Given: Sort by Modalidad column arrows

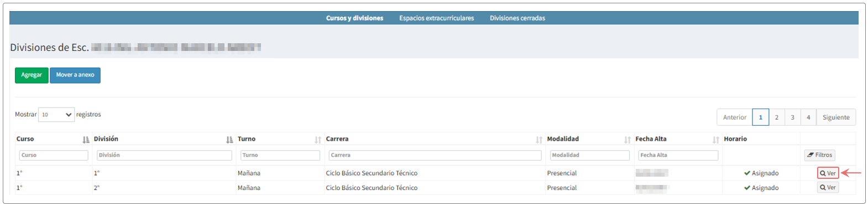Looking at the screenshot, I should (x=628, y=140).
